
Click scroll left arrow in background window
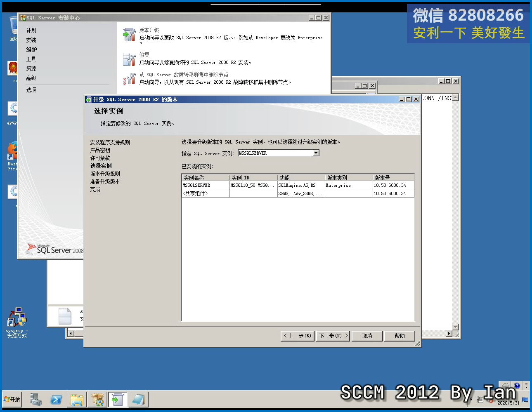tap(71, 333)
